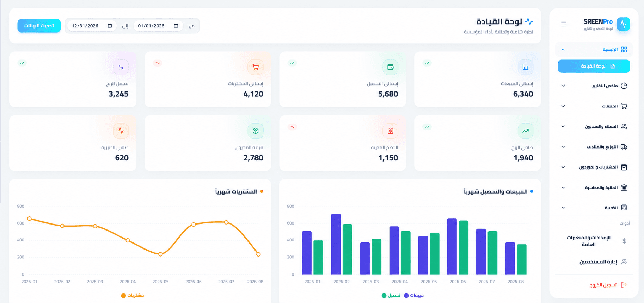Toggle مبيعات series in chart legend
Screen dimensions: 644x303
[414, 296]
